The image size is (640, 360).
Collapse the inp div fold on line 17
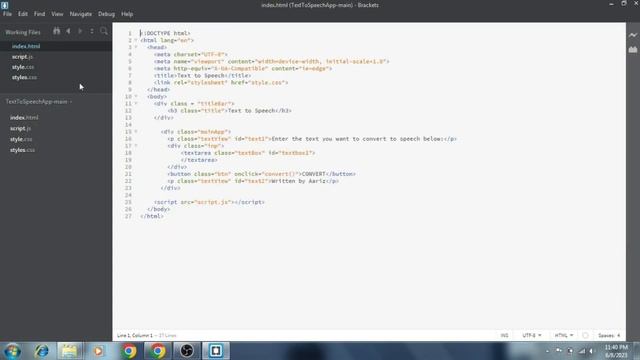click(x=136, y=146)
